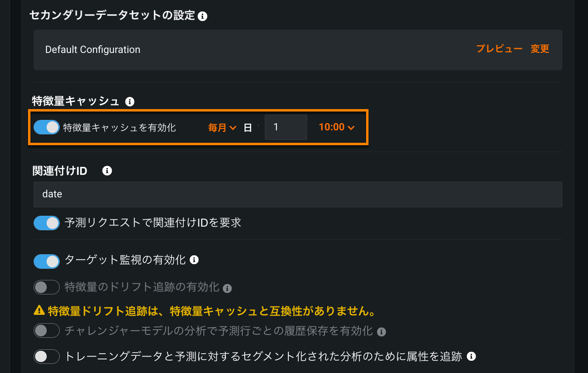Click the 関連付けID text field containing date
The image size is (588, 373).
[298, 195]
